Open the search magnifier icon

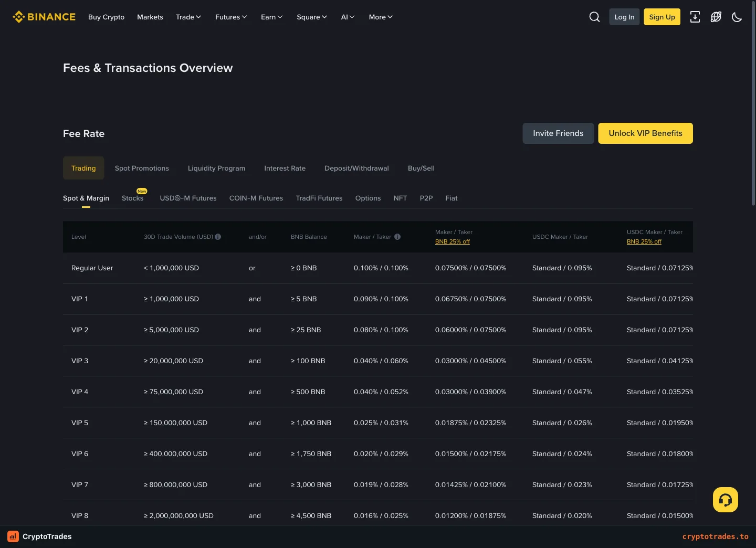tap(594, 17)
